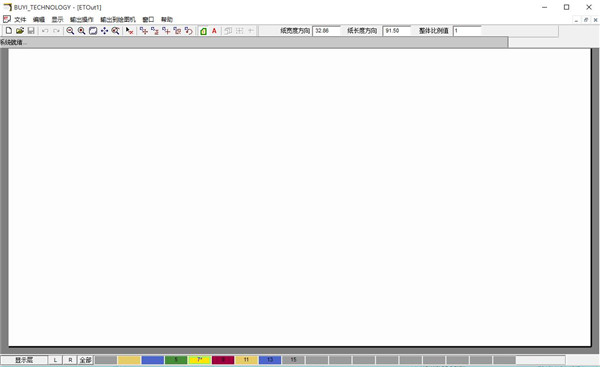This screenshot has width=600, height=367.
Task: Click the paper width input field
Action: point(326,31)
